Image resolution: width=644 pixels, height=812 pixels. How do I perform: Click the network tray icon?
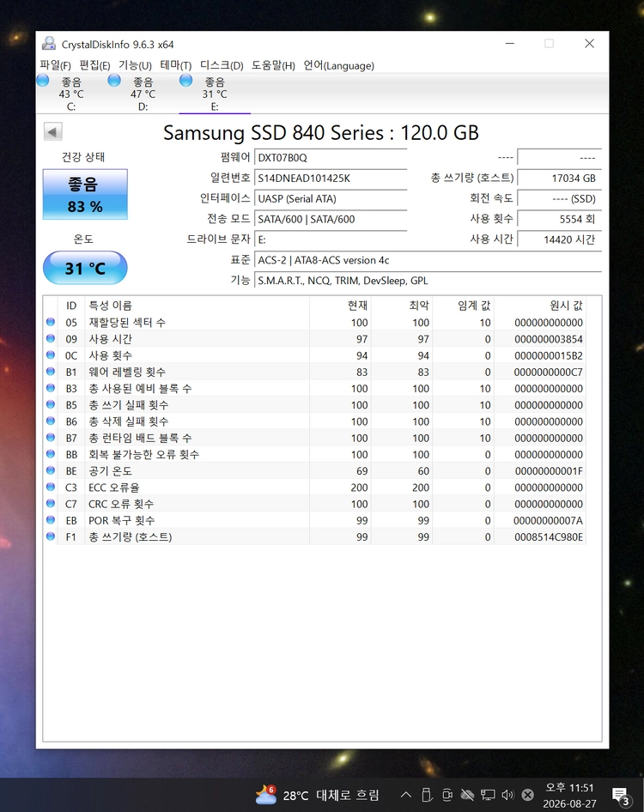tap(488, 795)
